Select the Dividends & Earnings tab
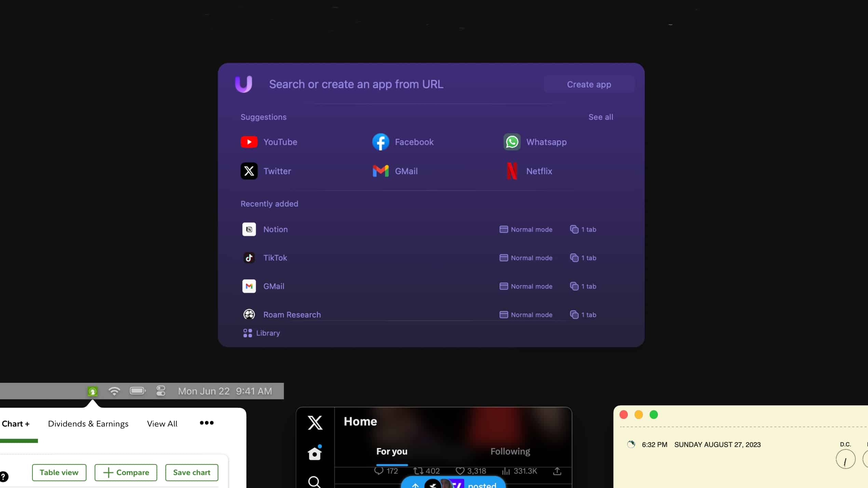The height and width of the screenshot is (488, 868). [87, 423]
